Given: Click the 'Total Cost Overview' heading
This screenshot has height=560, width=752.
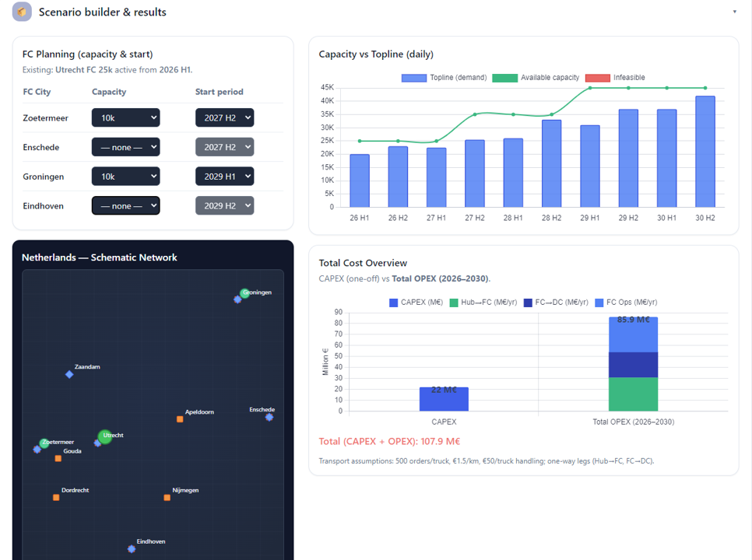Looking at the screenshot, I should click(363, 263).
